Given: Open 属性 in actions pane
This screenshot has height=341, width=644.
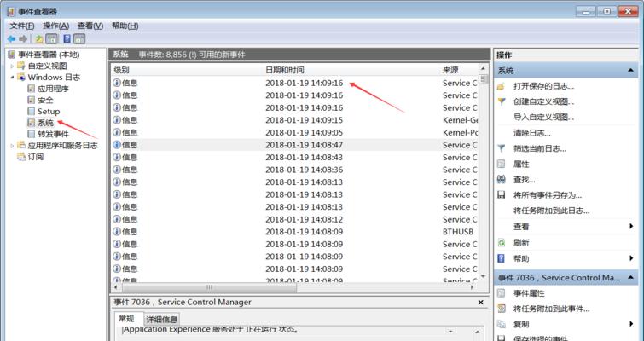Looking at the screenshot, I should [x=521, y=165].
